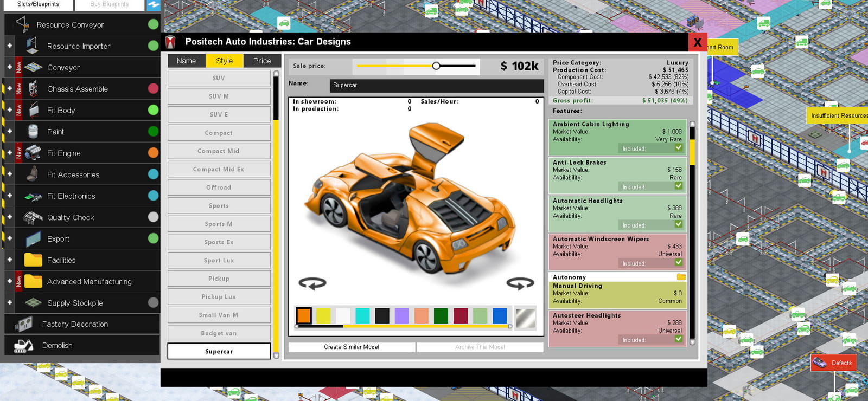This screenshot has width=868, height=401.
Task: Uncheck Anti-Lock Brakes included checkbox
Action: coord(678,186)
